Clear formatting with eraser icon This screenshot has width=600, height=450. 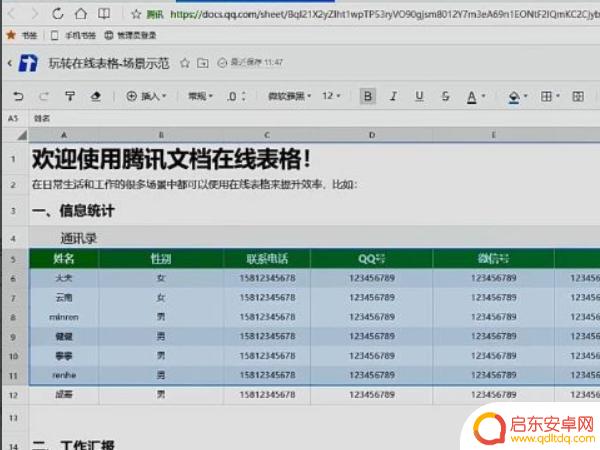pyautogui.click(x=96, y=96)
